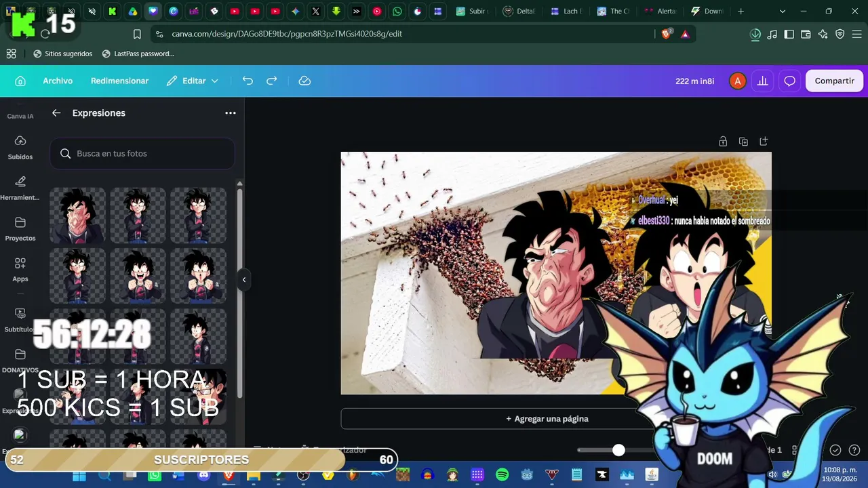Image resolution: width=868 pixels, height=488 pixels.
Task: Expand the tab search dropdown arrow
Action: pyautogui.click(x=783, y=12)
